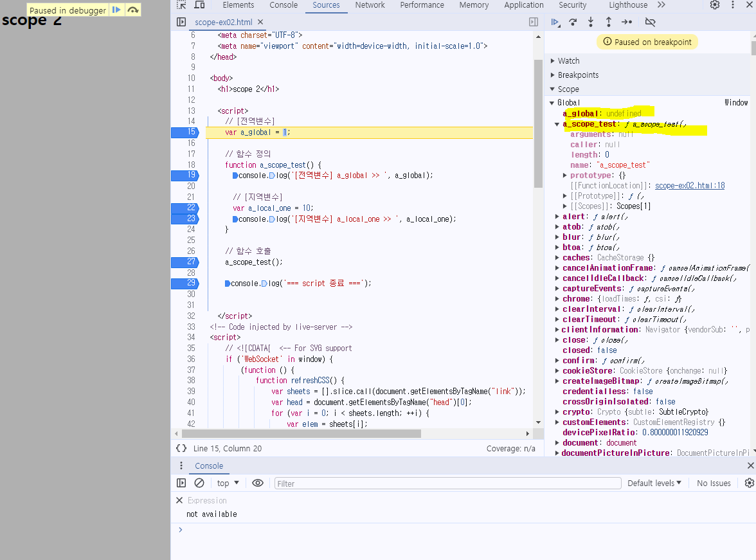The width and height of the screenshot is (756, 560).
Task: Open the Default levels dropdown
Action: click(x=654, y=483)
